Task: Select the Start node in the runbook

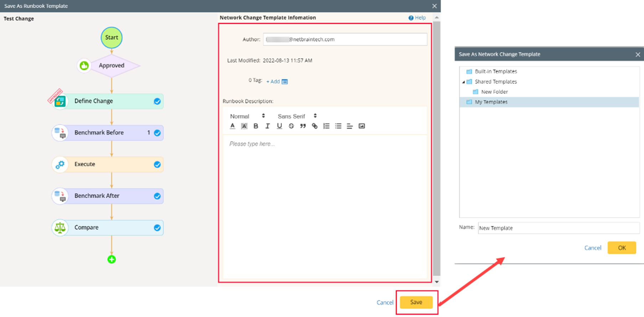Action: pyautogui.click(x=111, y=37)
